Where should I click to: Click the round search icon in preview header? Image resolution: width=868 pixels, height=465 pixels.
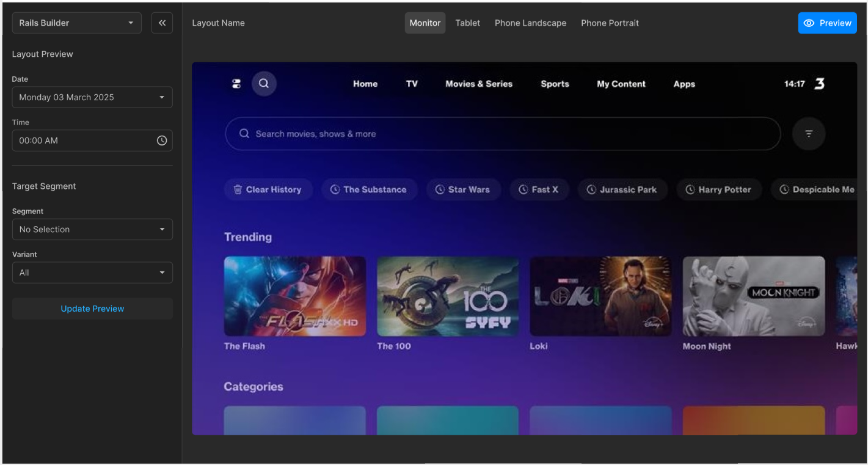[x=264, y=84]
